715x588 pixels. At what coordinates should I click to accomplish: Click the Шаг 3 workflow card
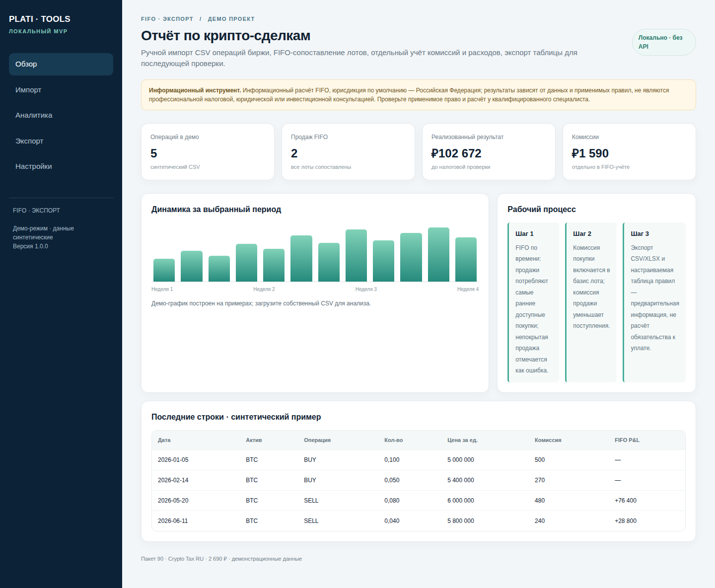pyautogui.click(x=654, y=302)
